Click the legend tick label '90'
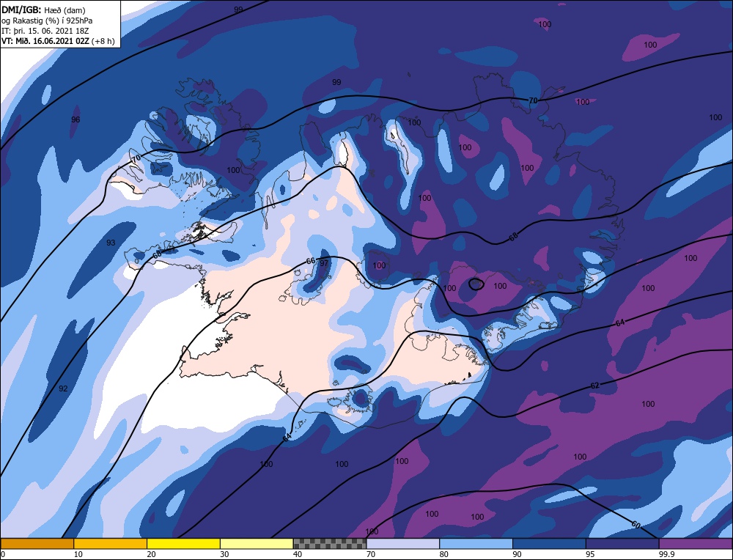 pos(517,554)
